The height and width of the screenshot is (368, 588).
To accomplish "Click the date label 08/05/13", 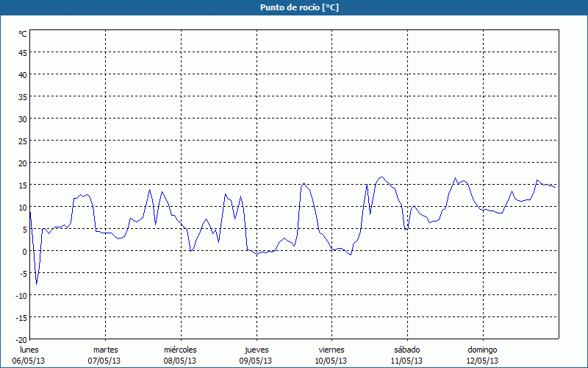I will (180, 361).
